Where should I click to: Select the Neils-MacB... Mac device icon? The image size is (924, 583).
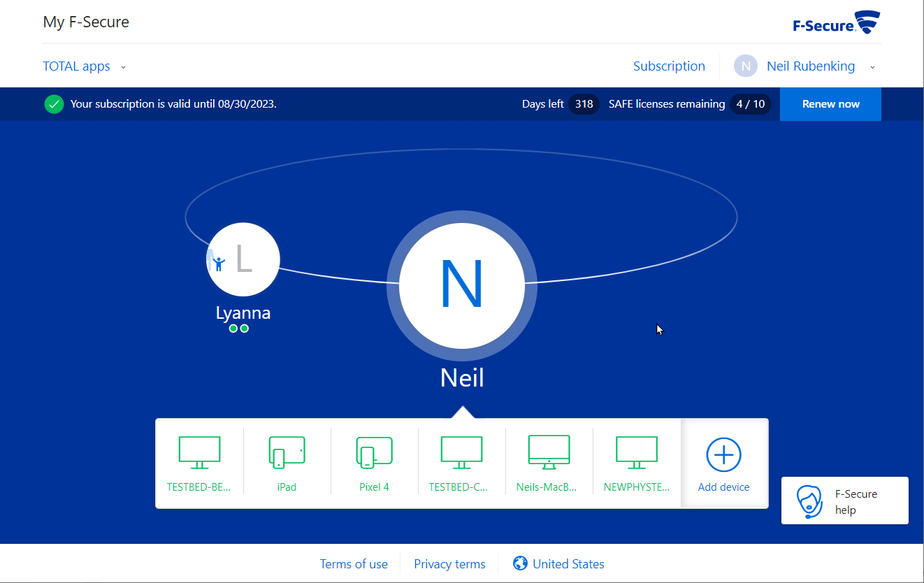point(549,452)
